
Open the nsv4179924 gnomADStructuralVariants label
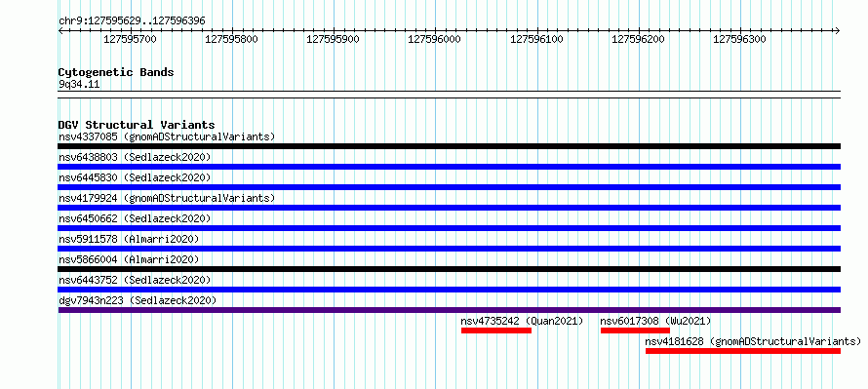point(167,198)
